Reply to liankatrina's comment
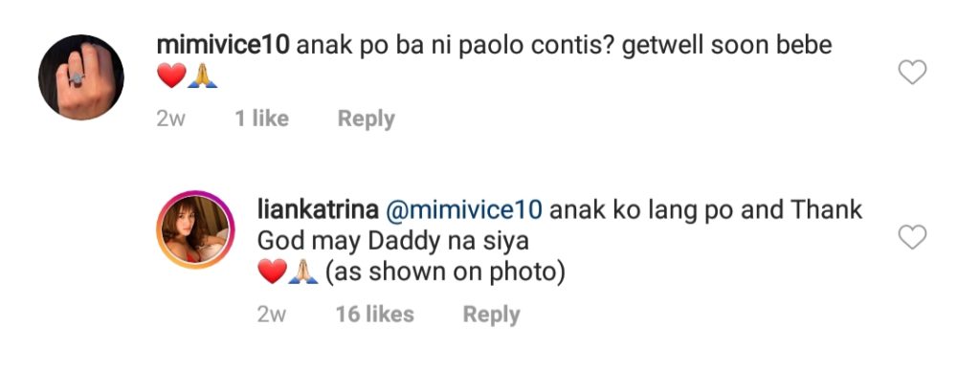 pos(491,315)
